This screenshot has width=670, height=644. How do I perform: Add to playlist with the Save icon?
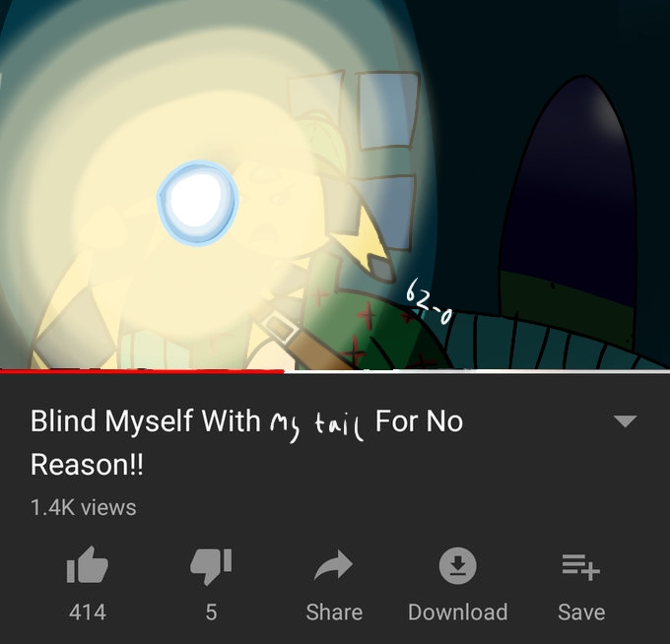pyautogui.click(x=581, y=567)
